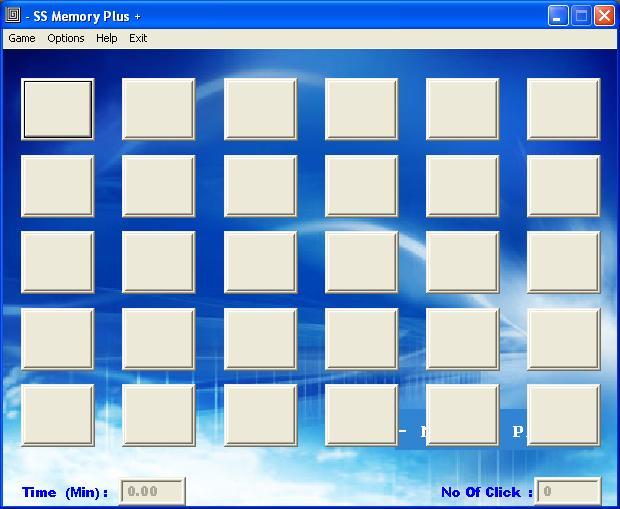The height and width of the screenshot is (509, 620).
Task: Select the card in row two, column six
Action: [563, 186]
